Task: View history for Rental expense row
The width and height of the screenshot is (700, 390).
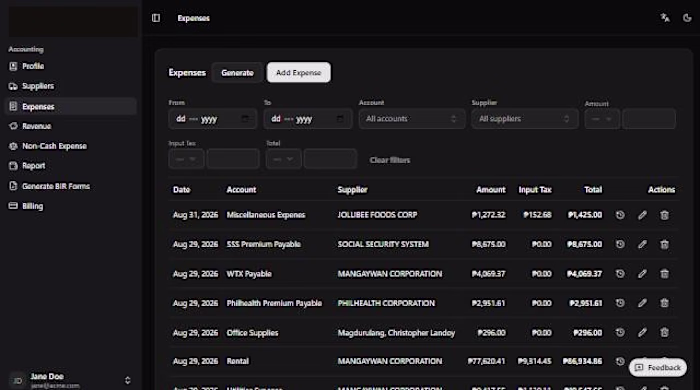Action: tap(620, 361)
